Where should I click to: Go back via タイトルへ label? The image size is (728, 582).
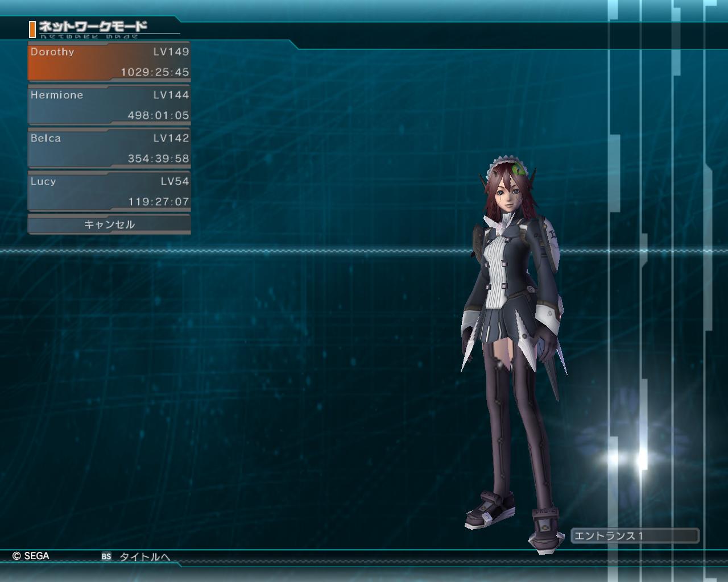pos(144,557)
